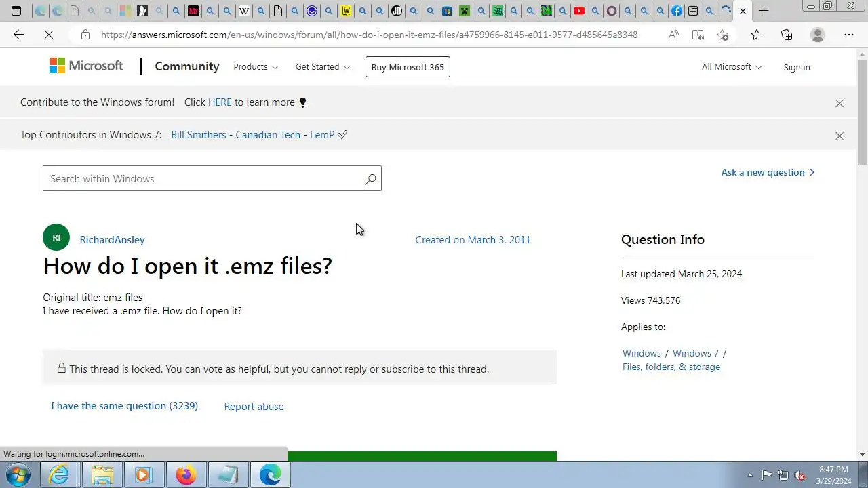Open Edge Settings and more menu
The image size is (868, 488).
coord(849,35)
